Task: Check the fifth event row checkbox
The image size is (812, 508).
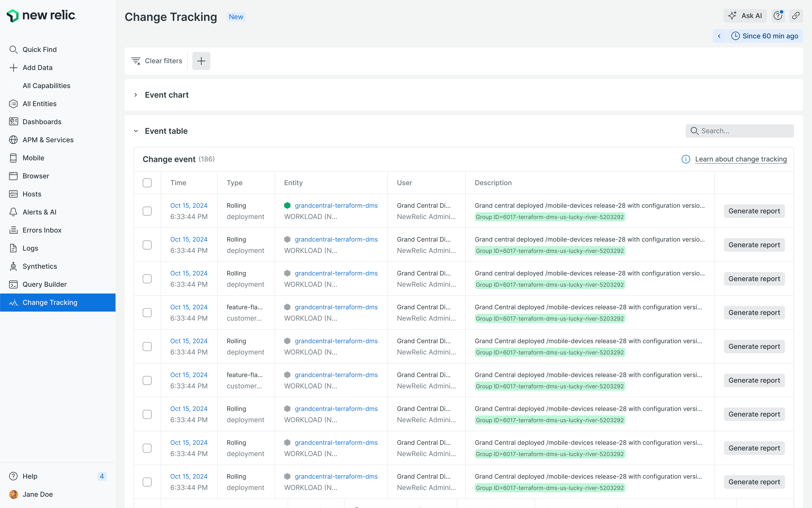Action: pos(147,347)
